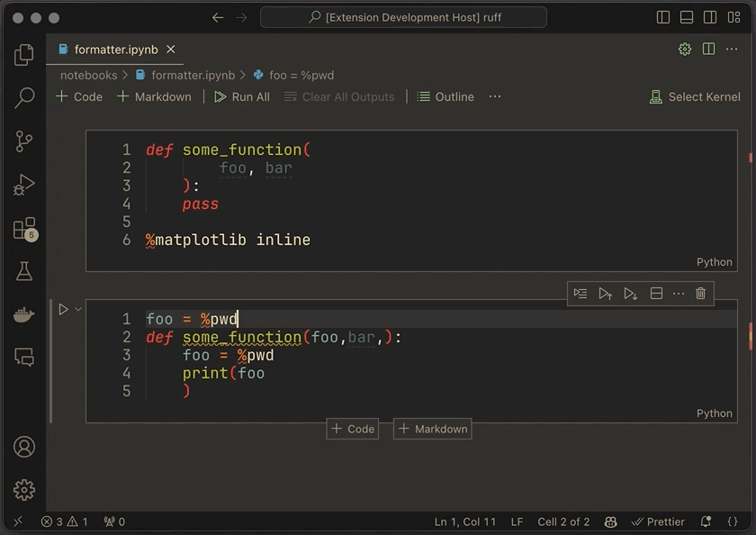756x535 pixels.
Task: Click formatter.ipynb breadcrumb
Action: coord(186,76)
